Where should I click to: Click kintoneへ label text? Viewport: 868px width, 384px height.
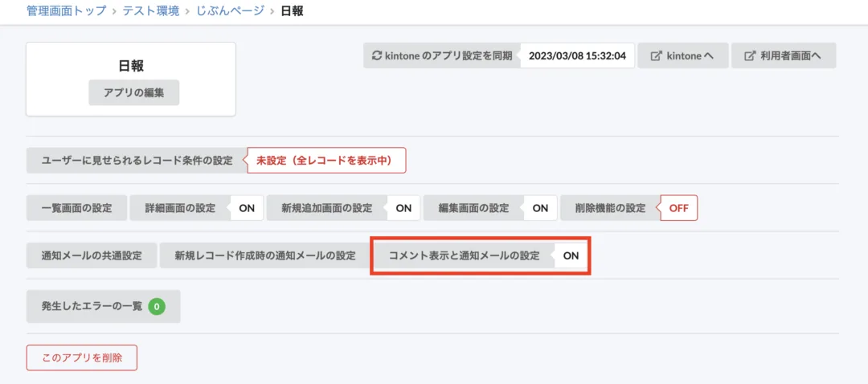click(x=690, y=56)
